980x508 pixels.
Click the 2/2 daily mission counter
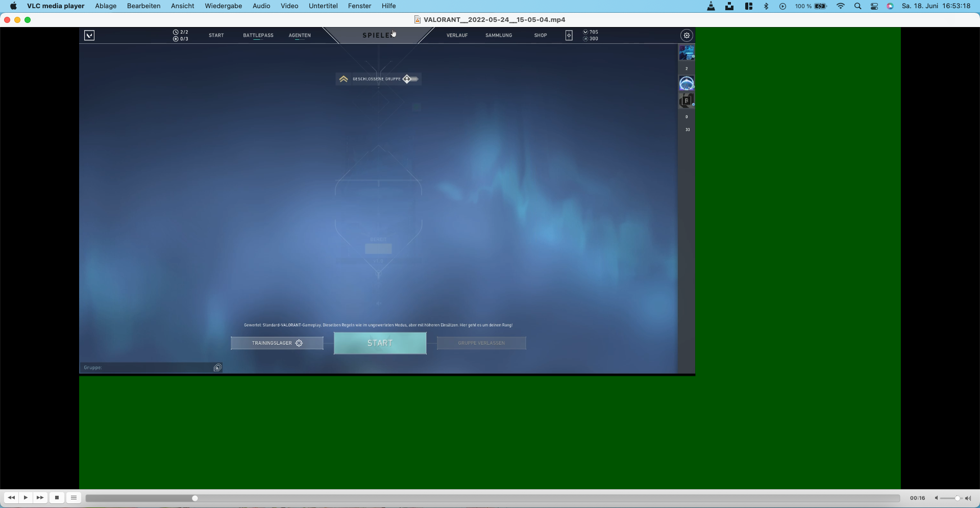(x=181, y=32)
